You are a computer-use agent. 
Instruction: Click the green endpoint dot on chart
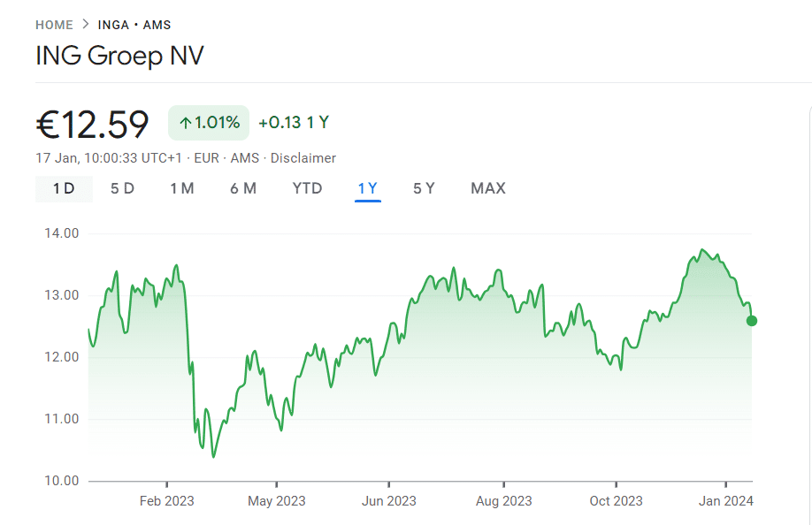tap(752, 321)
